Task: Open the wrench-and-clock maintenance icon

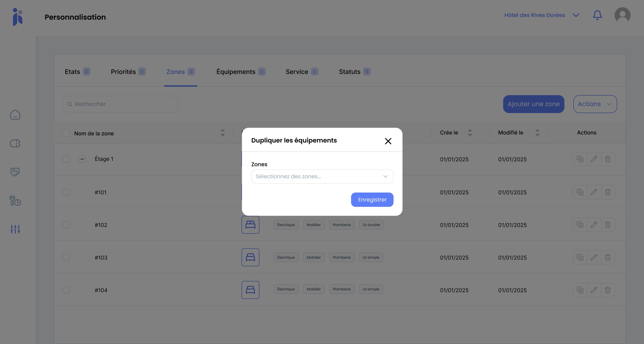Action: point(15,201)
